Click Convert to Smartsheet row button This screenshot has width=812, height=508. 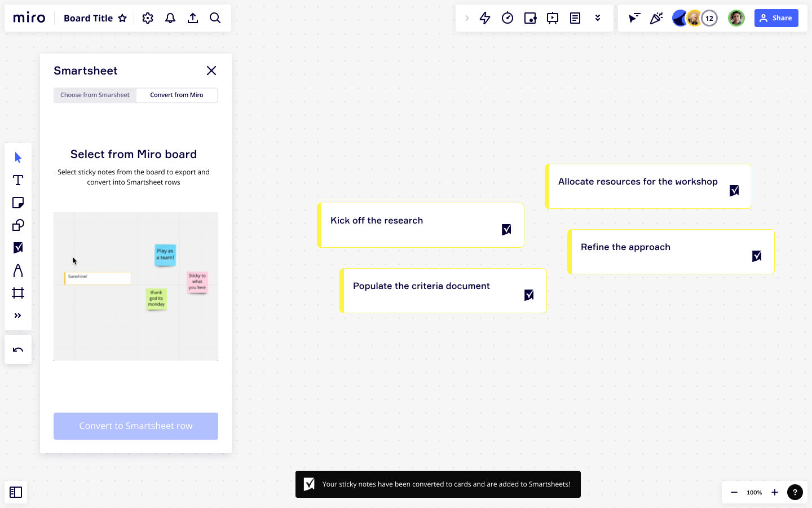(136, 426)
